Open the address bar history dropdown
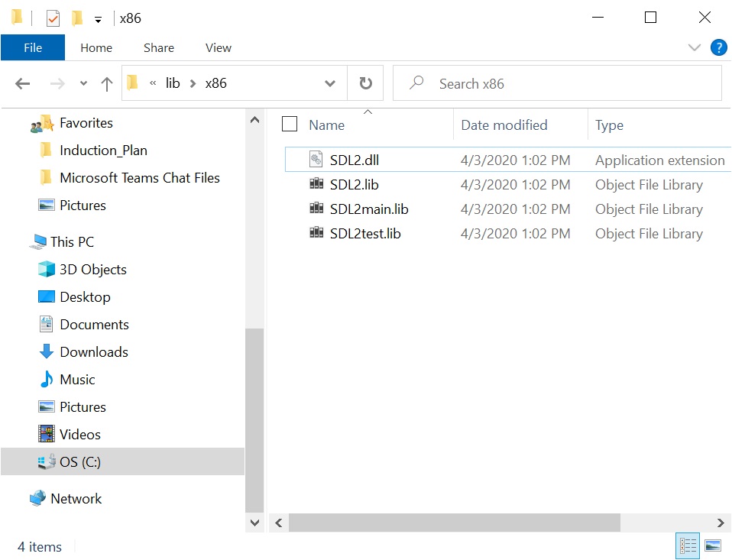The width and height of the screenshot is (732, 560). [330, 83]
